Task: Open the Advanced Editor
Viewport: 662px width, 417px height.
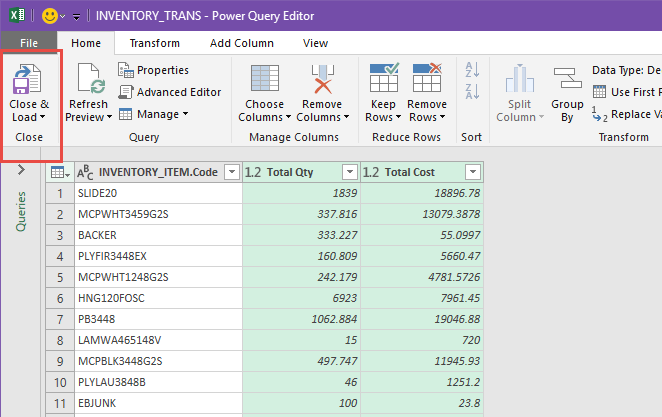Action: coord(169,92)
